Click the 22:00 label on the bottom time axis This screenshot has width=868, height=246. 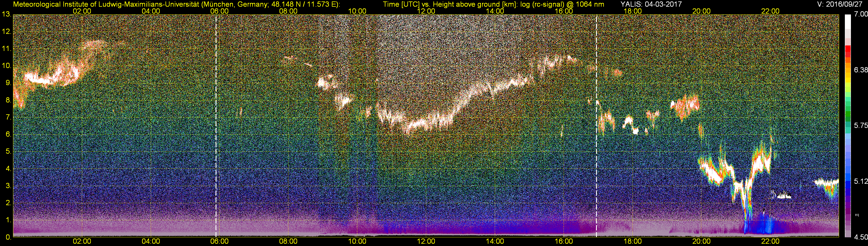pos(770,241)
